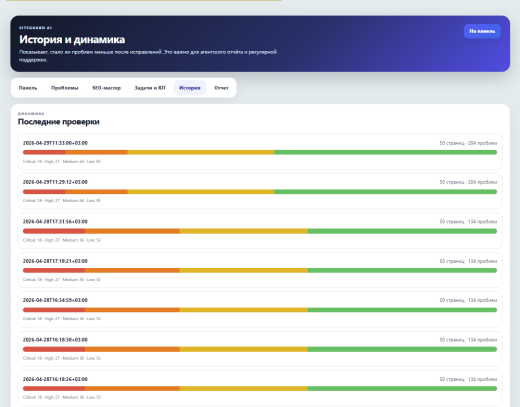Select the История tab

(x=190, y=88)
